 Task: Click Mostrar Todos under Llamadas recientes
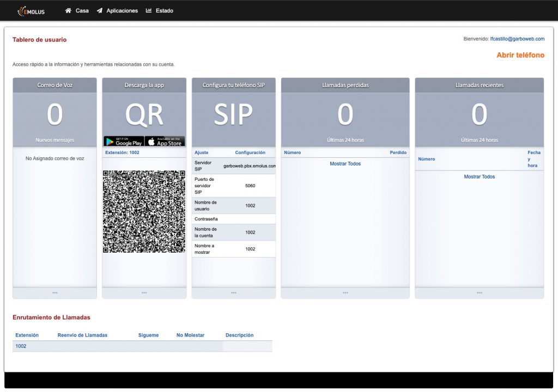point(480,176)
